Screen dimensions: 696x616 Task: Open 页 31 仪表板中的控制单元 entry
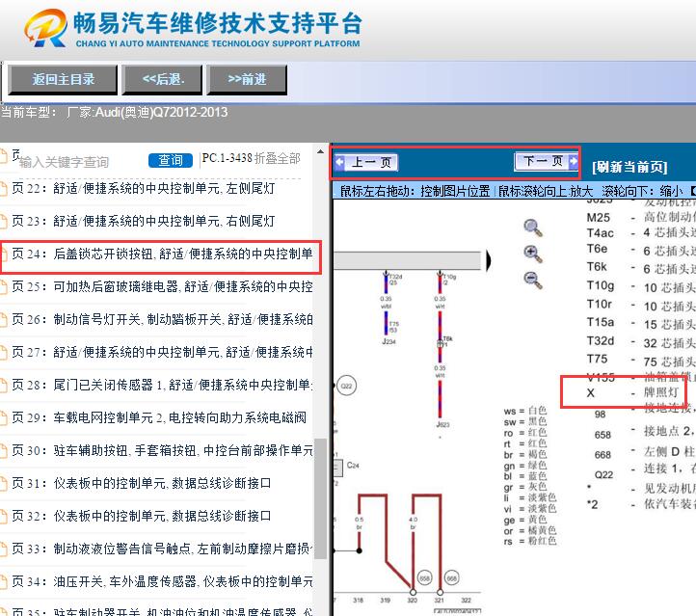pos(141,483)
